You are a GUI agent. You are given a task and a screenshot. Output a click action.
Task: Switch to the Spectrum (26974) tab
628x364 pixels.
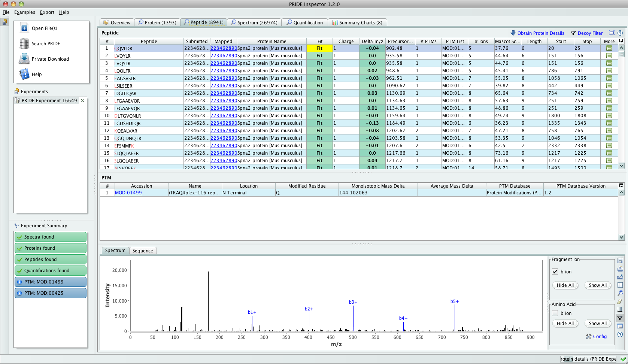click(254, 22)
